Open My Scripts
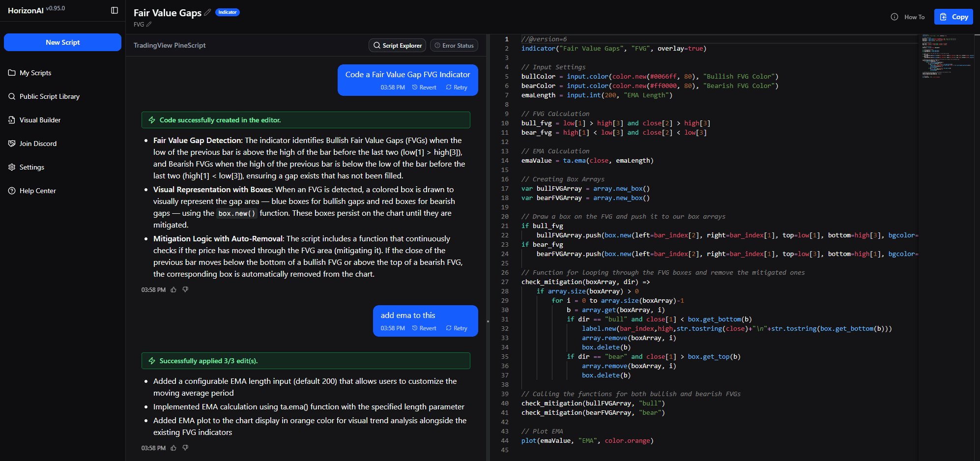The width and height of the screenshot is (980, 461). (35, 73)
